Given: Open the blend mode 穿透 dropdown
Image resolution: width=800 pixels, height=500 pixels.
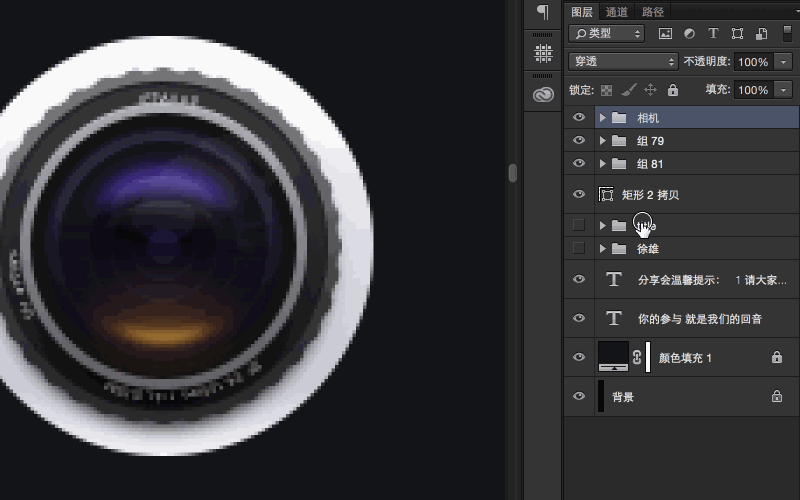Looking at the screenshot, I should (x=622, y=61).
